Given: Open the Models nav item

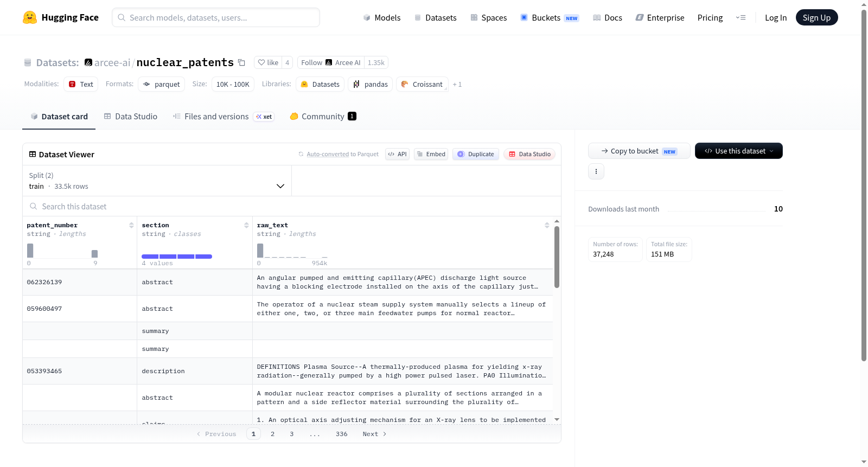Looking at the screenshot, I should coord(382,17).
